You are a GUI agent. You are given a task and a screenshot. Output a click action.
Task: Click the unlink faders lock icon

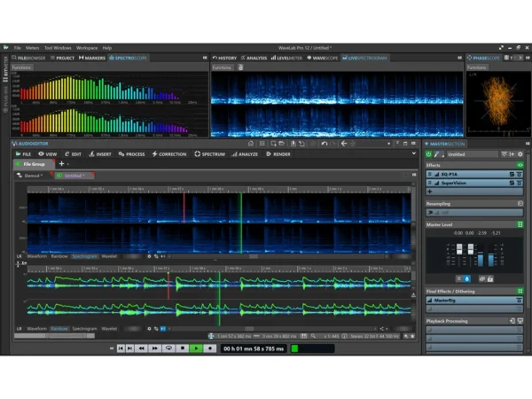point(489,279)
